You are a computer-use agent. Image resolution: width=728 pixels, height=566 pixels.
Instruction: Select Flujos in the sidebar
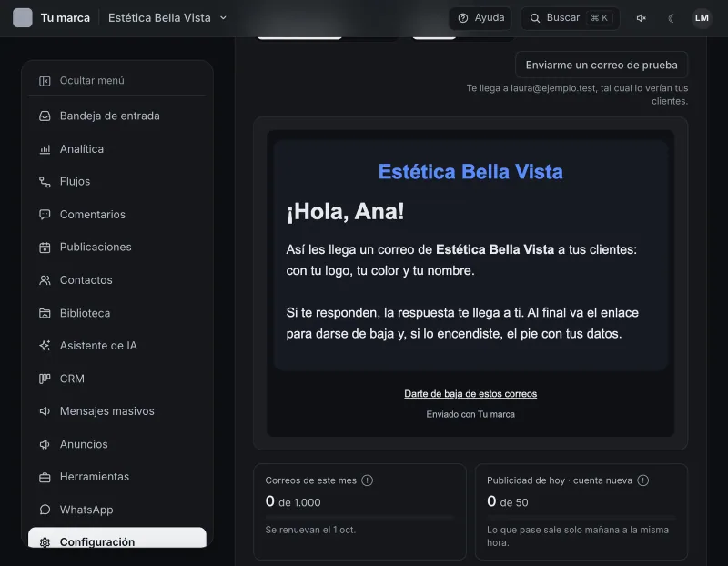(x=117, y=182)
